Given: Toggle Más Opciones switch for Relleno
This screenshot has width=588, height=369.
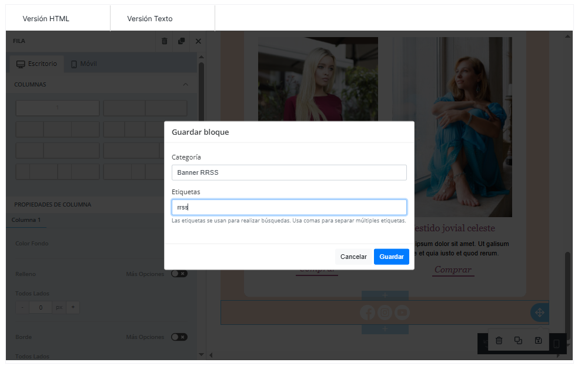Looking at the screenshot, I should (x=179, y=274).
